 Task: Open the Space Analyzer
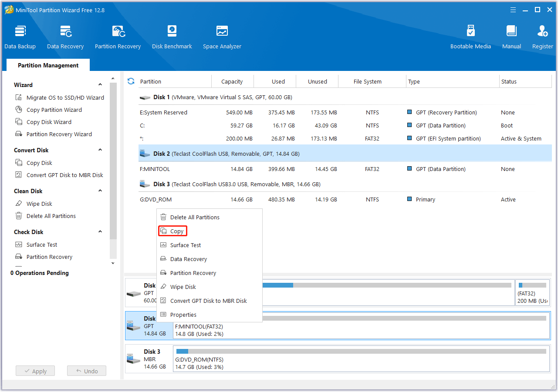click(222, 37)
